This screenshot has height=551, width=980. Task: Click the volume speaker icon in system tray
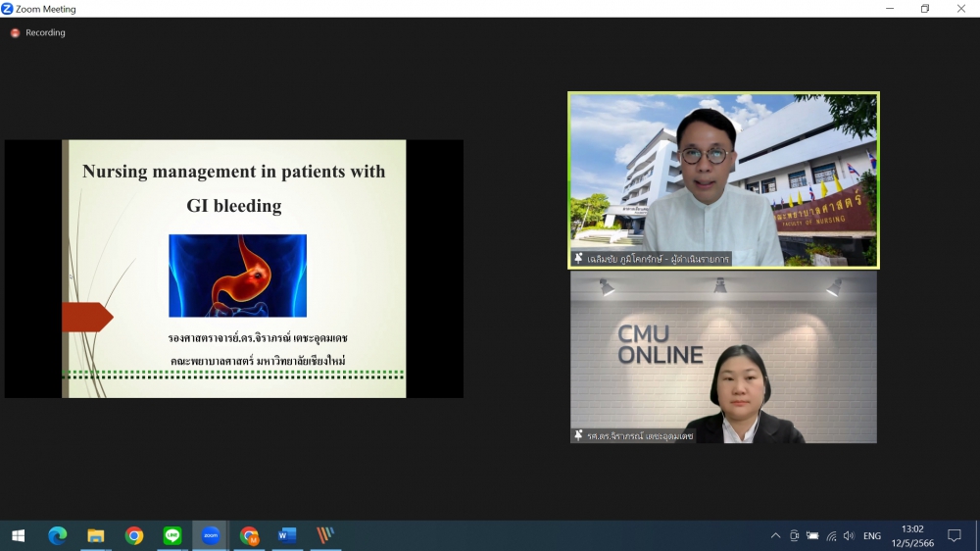[x=849, y=536]
